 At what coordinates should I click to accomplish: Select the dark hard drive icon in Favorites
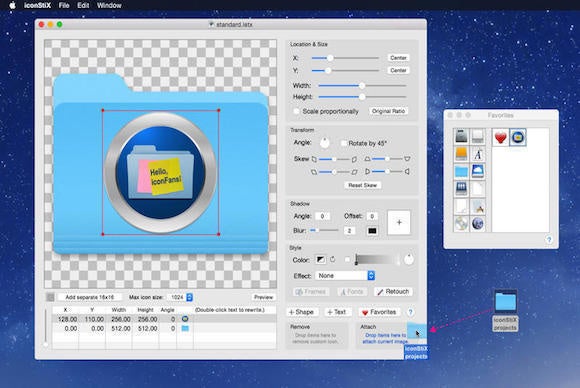click(x=461, y=136)
